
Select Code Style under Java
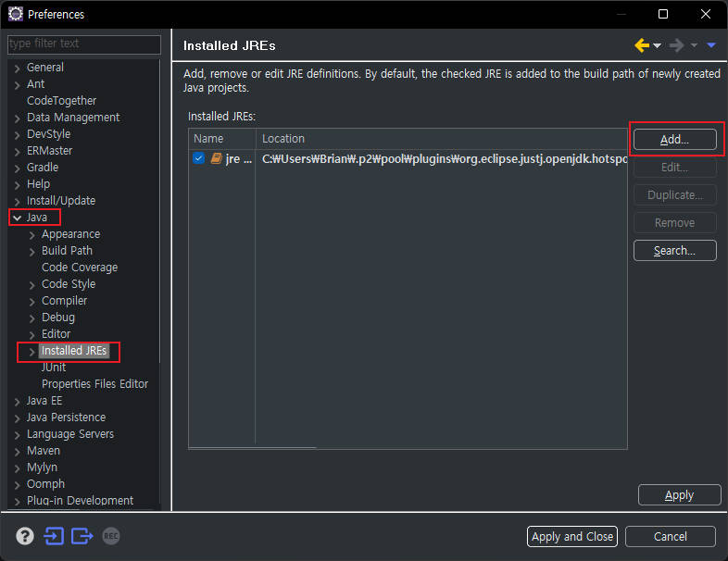click(x=69, y=284)
